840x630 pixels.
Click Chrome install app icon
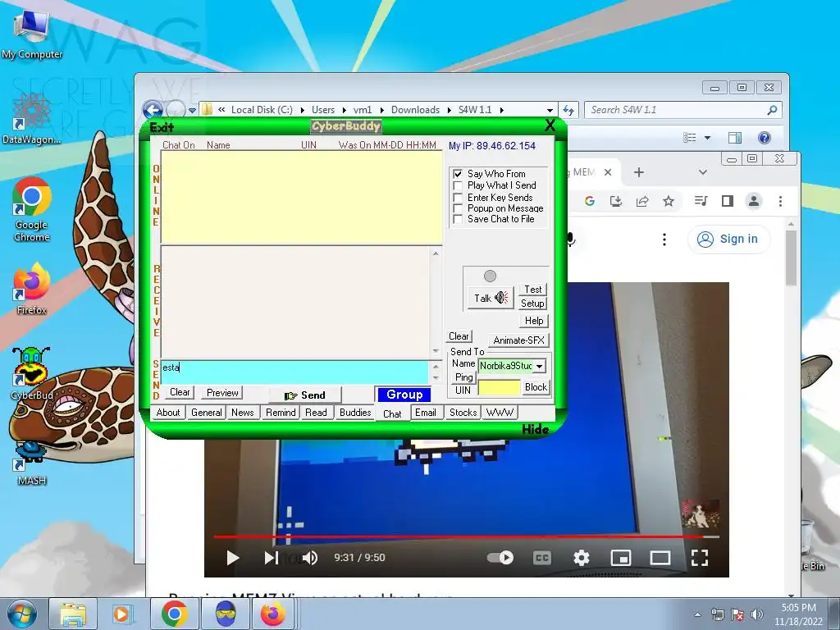(616, 201)
